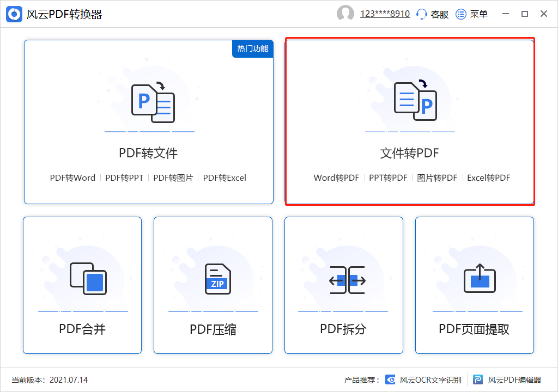Click the 产品推荐 label
The width and height of the screenshot is (558, 392).
[x=361, y=380]
